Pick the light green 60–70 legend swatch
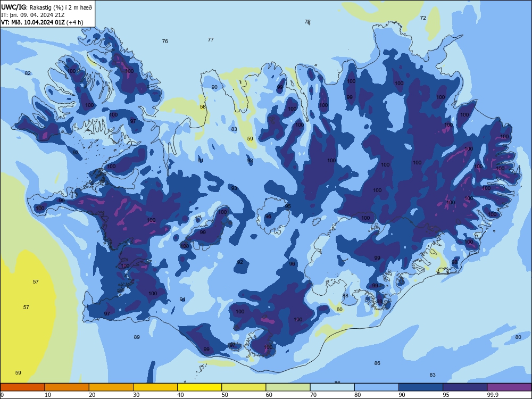The image size is (532, 399). click(288, 387)
